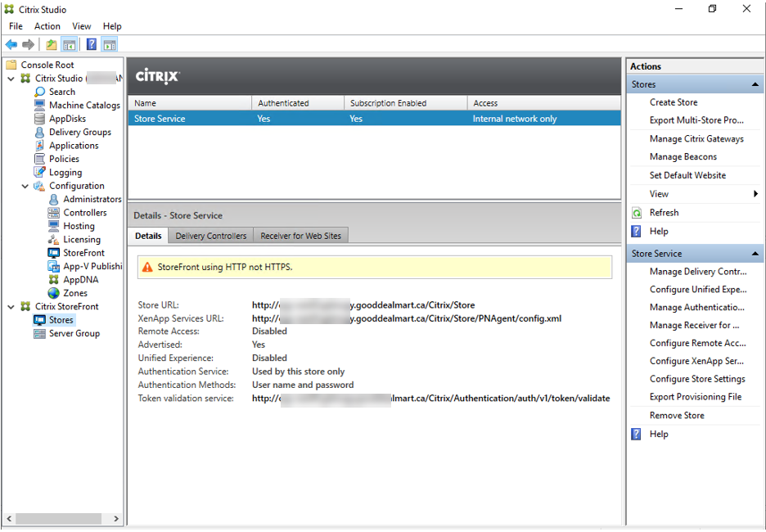Collapse the Citrix Studio tree node
Viewport: 766px width, 532px height.
pyautogui.click(x=11, y=79)
